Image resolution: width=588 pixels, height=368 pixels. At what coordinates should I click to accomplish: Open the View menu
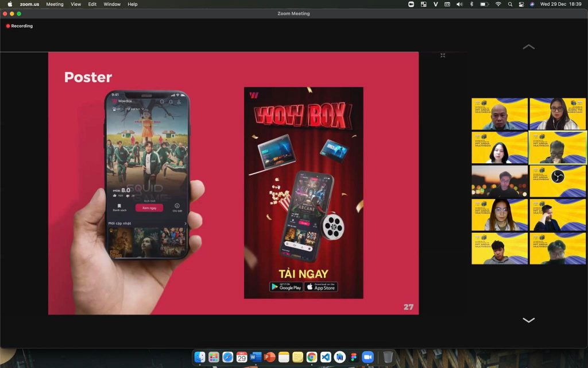point(76,4)
